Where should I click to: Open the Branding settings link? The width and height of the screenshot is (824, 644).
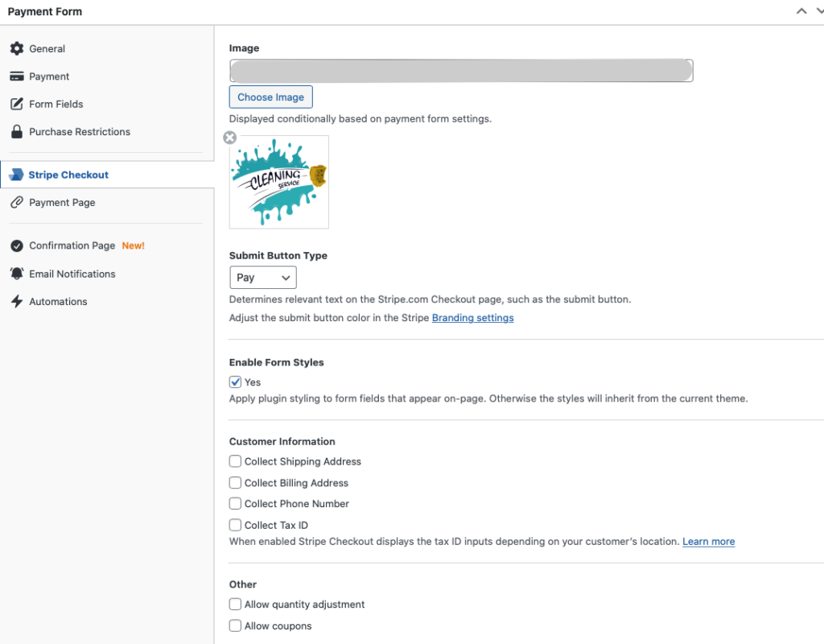(x=472, y=318)
